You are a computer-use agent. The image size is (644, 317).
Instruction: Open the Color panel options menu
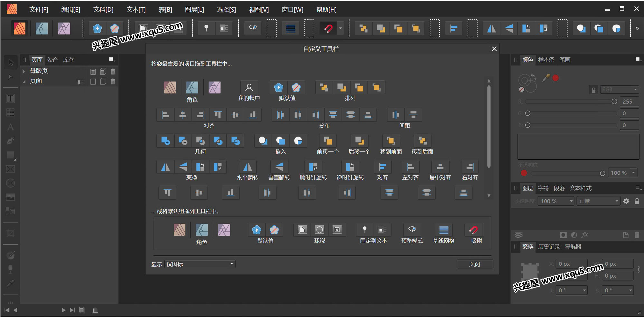(639, 59)
